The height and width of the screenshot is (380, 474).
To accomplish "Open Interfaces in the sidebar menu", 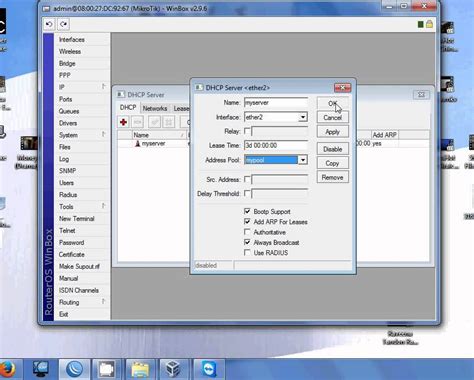I will tap(72, 40).
